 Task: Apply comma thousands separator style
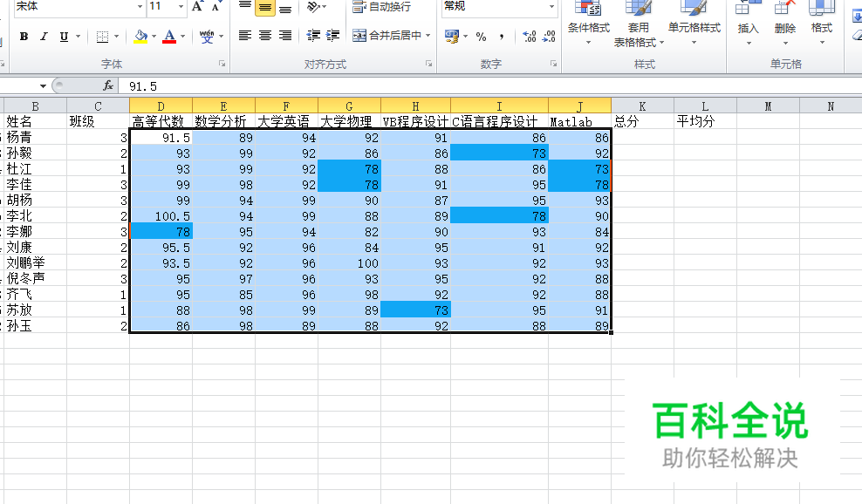[502, 37]
